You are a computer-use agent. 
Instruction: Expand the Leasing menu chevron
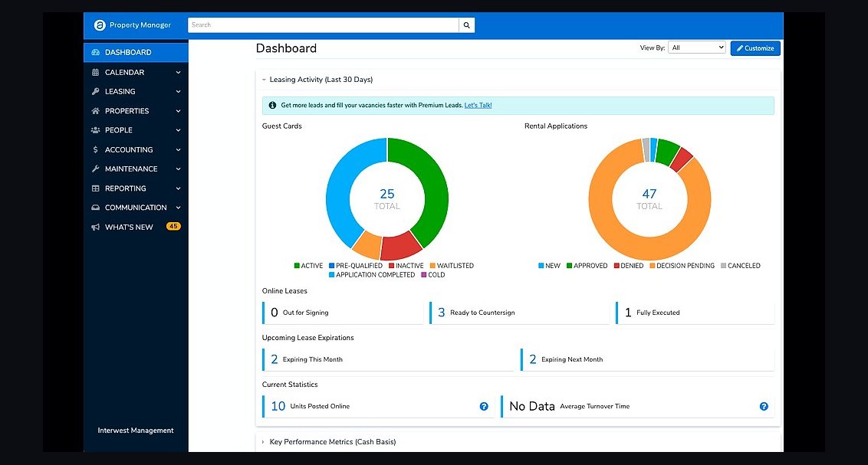(178, 92)
